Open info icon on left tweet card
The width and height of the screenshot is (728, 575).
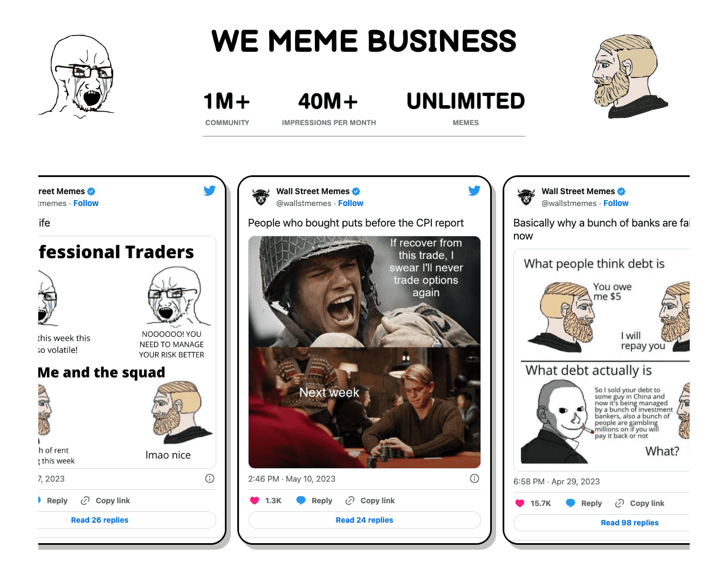click(x=210, y=478)
